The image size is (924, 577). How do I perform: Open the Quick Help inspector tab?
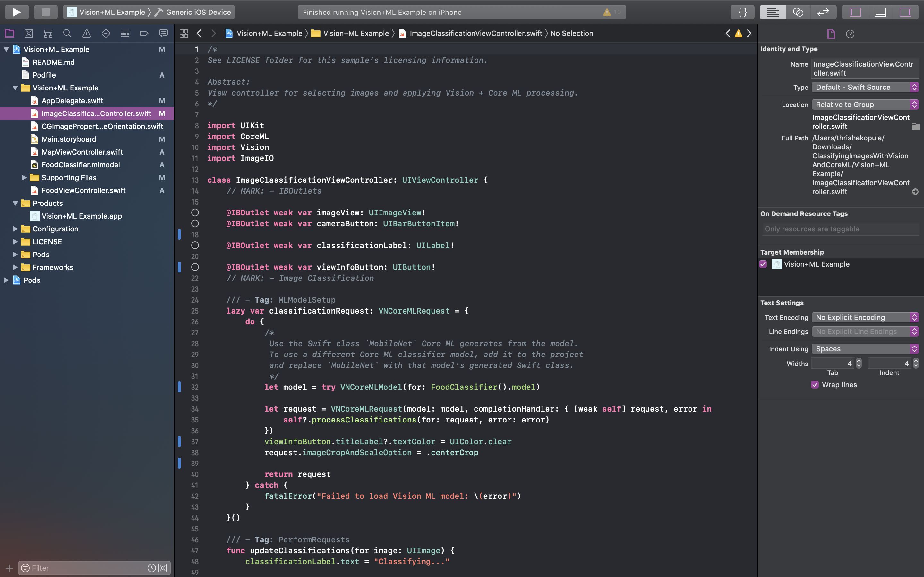(850, 34)
